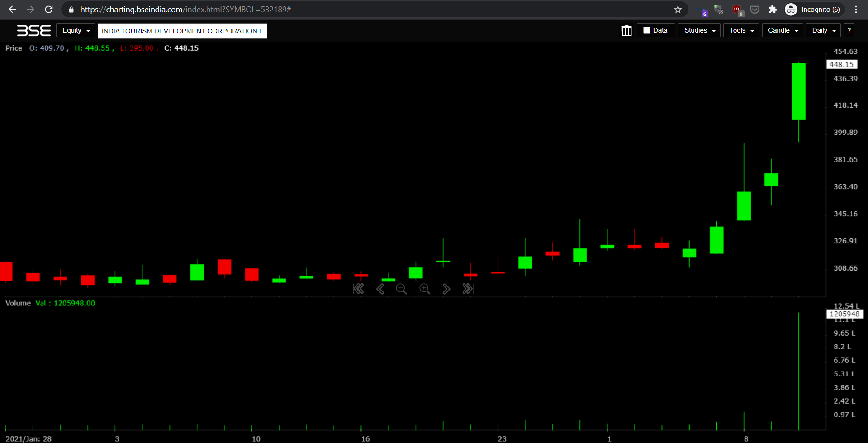868x443 pixels.
Task: Open the Studies dropdown
Action: 699,30
